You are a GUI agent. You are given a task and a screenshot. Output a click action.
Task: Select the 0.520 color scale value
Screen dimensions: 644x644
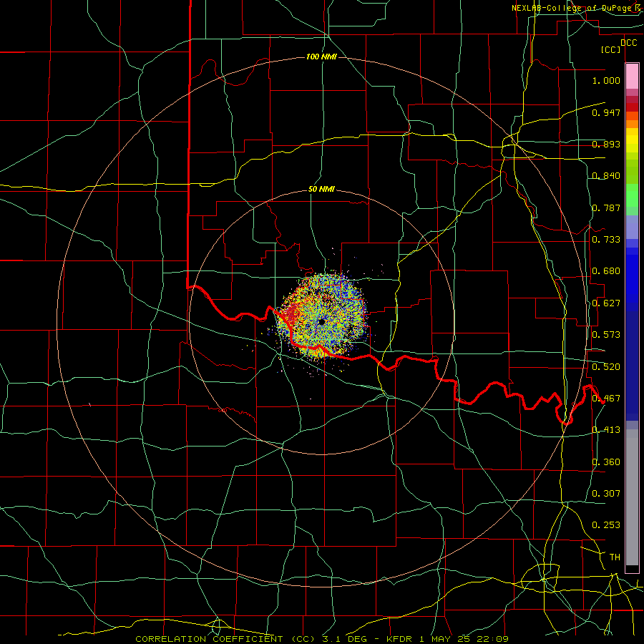pyautogui.click(x=606, y=367)
